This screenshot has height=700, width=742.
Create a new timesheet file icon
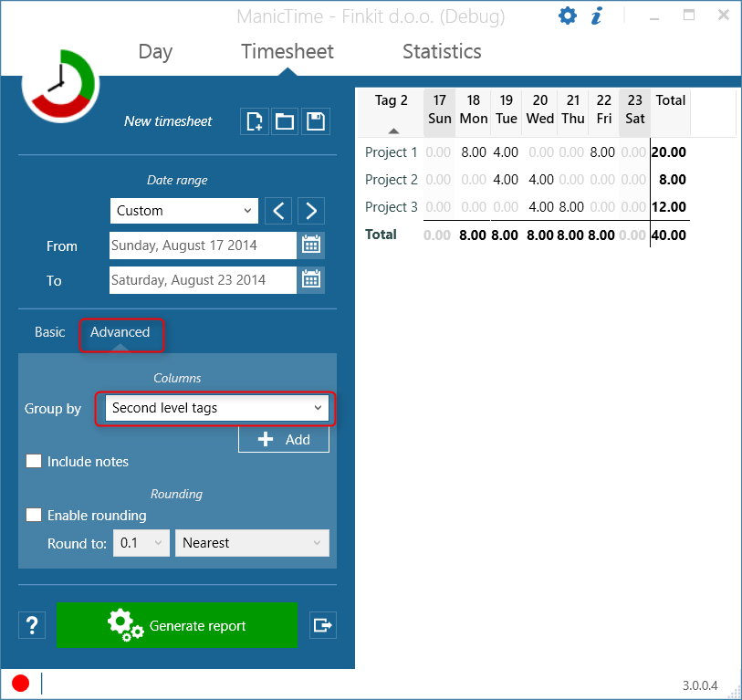point(255,121)
